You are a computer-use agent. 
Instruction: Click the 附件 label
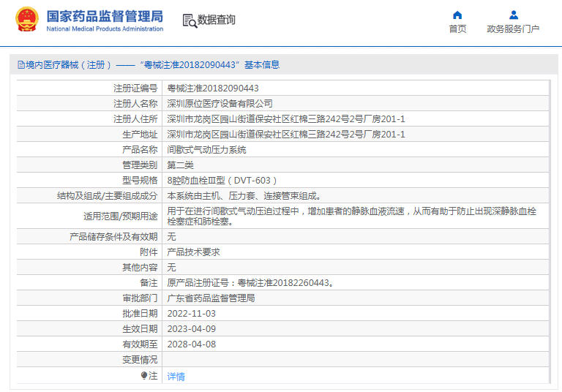coord(149,252)
